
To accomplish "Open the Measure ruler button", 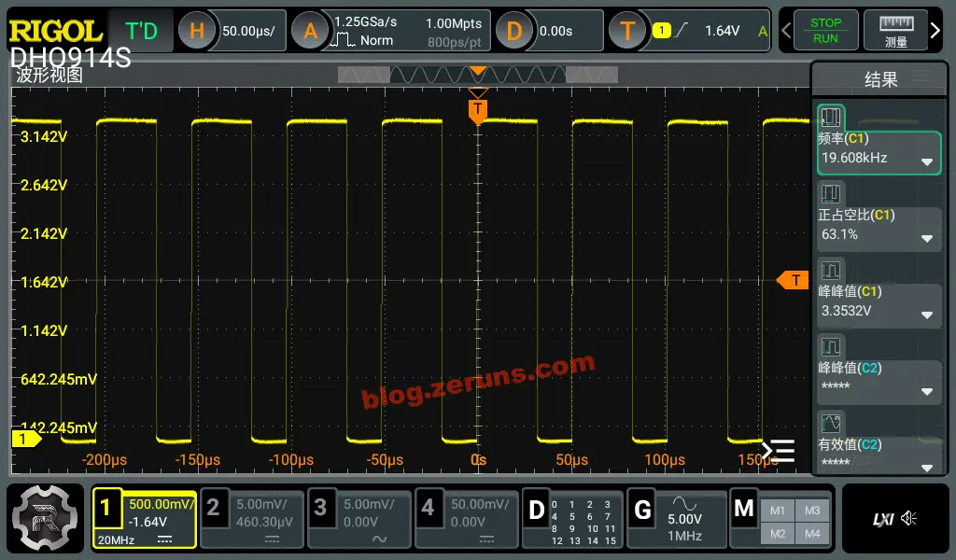I will click(x=895, y=31).
